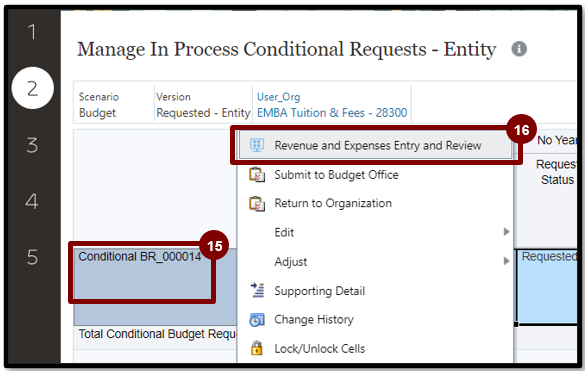Click the Supporting Detail icon
This screenshot has width=585, height=371.
[257, 290]
